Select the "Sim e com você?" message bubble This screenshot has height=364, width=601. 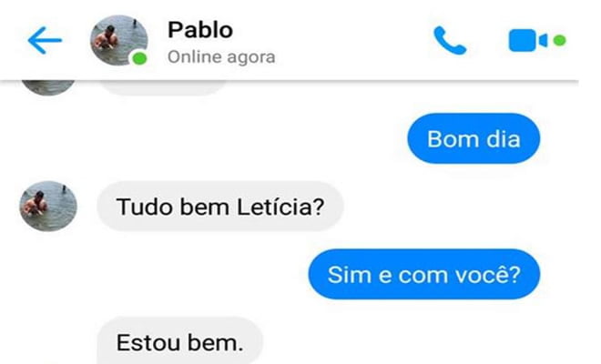tap(424, 274)
